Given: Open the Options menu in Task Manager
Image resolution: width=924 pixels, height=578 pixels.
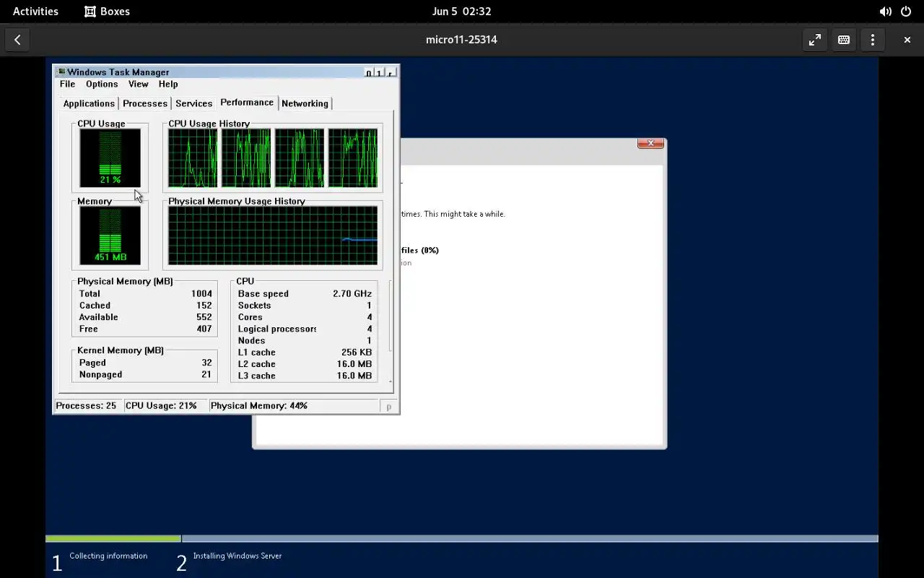Looking at the screenshot, I should click(102, 85).
